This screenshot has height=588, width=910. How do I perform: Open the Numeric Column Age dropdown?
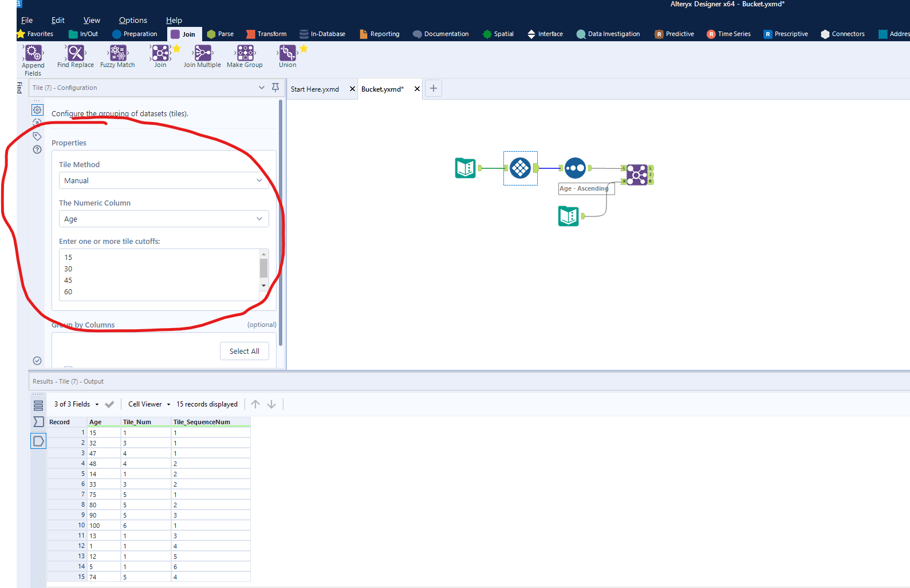coord(164,219)
